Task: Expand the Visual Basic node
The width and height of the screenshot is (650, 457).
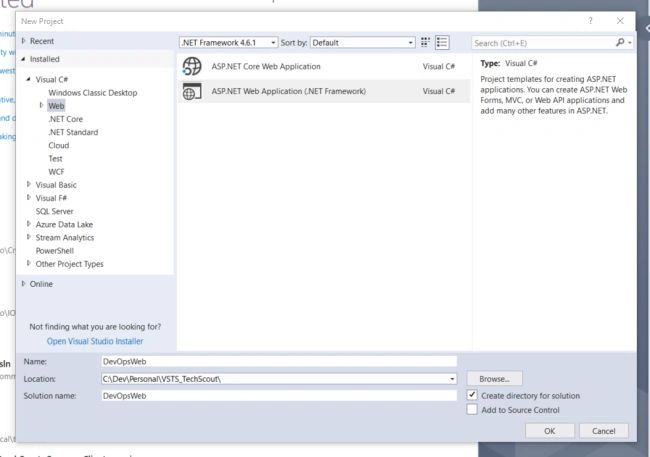Action: pyautogui.click(x=29, y=184)
